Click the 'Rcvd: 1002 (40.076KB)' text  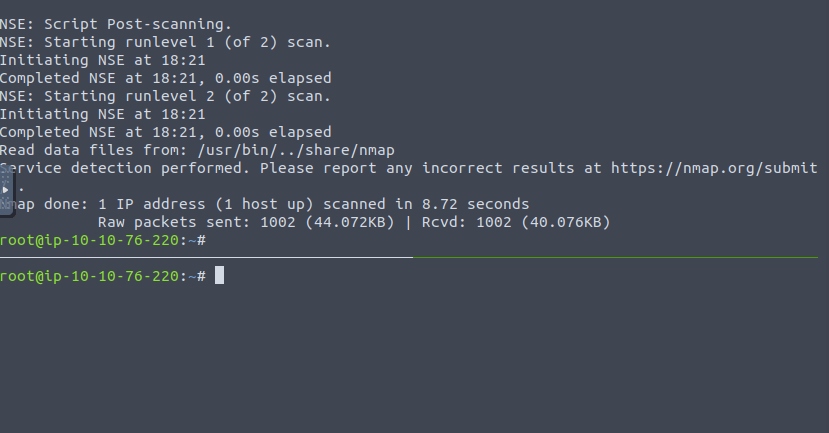point(516,223)
